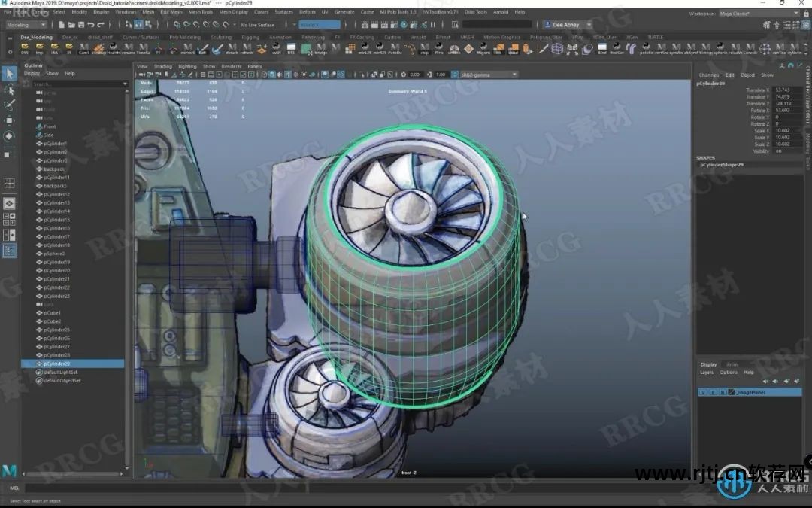
Task: Toggle the V visibility box for imagePlanes layer
Action: [x=702, y=393]
